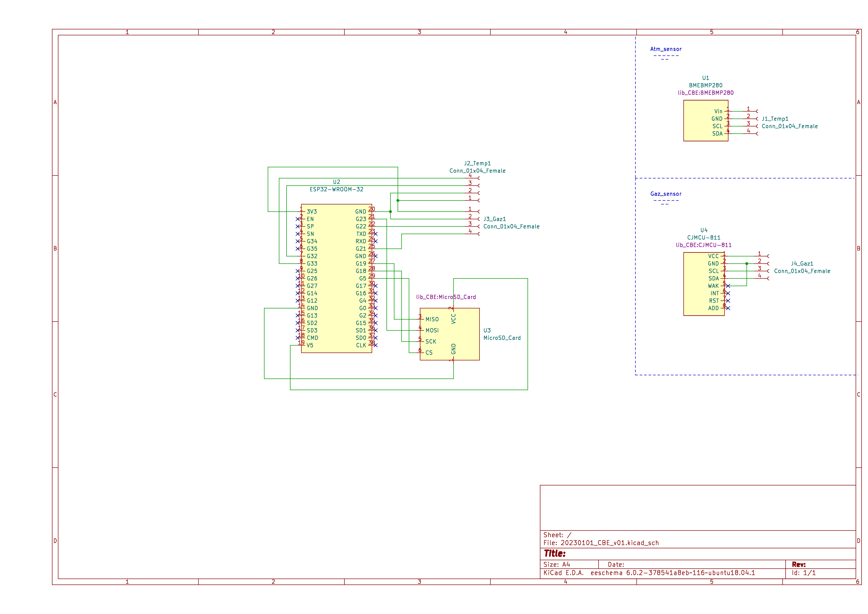
Task: Click the Gaz_sensor section note
Action: coord(666,194)
